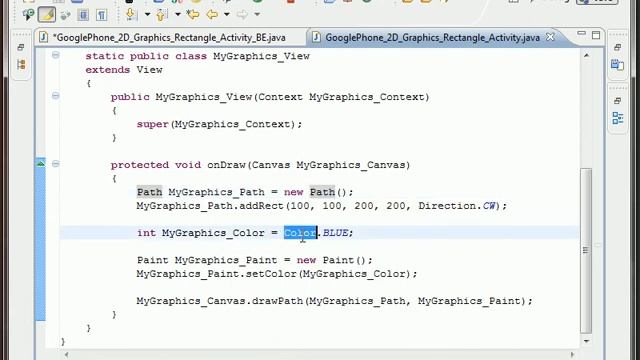Click the greyed Forward navigation arrow
This screenshot has height=360, width=640.
tap(242, 15)
